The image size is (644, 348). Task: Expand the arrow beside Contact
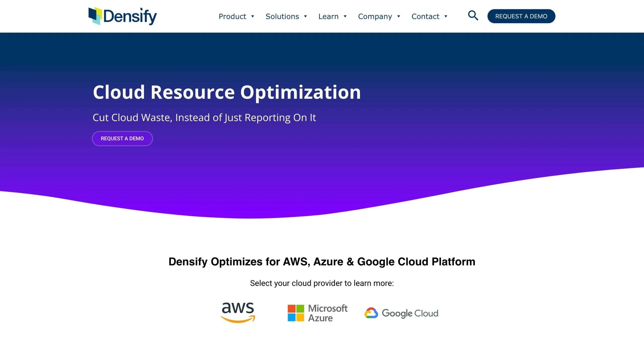coord(446,16)
